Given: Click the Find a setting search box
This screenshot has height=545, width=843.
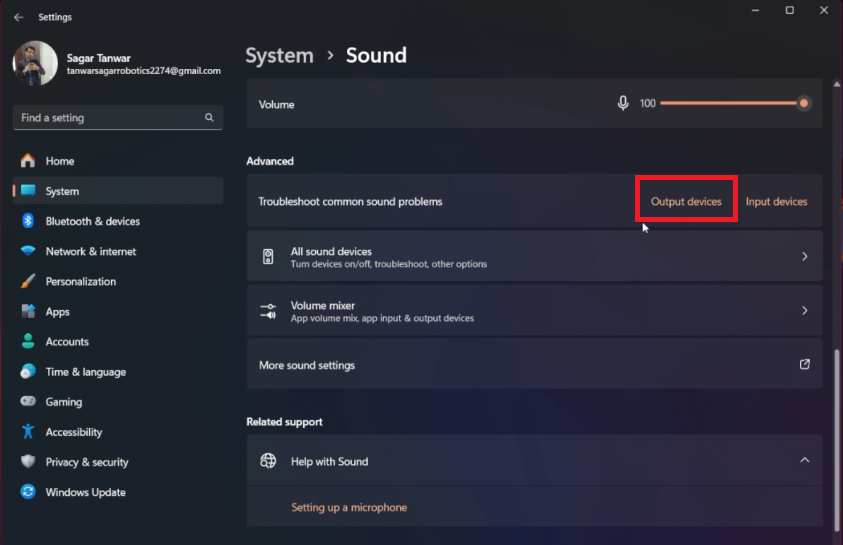Looking at the screenshot, I should 110,118.
